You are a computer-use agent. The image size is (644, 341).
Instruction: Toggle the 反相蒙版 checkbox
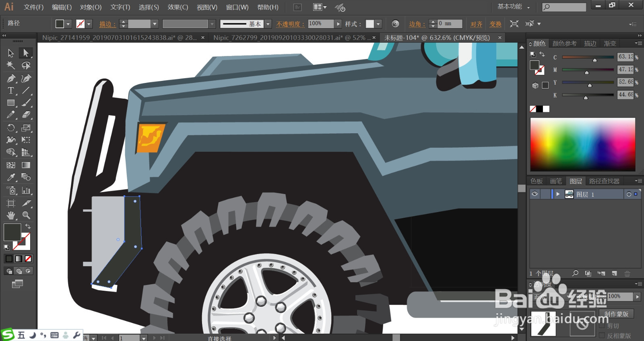[602, 335]
